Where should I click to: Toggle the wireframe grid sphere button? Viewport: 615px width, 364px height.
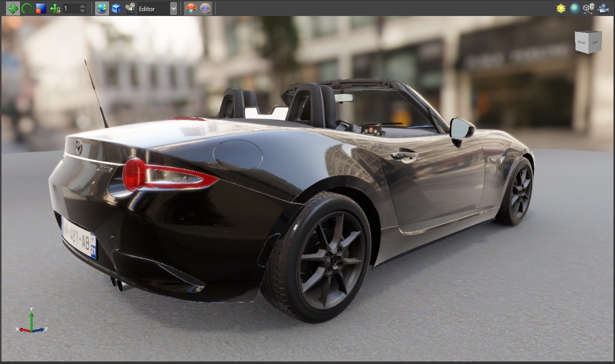pos(205,8)
